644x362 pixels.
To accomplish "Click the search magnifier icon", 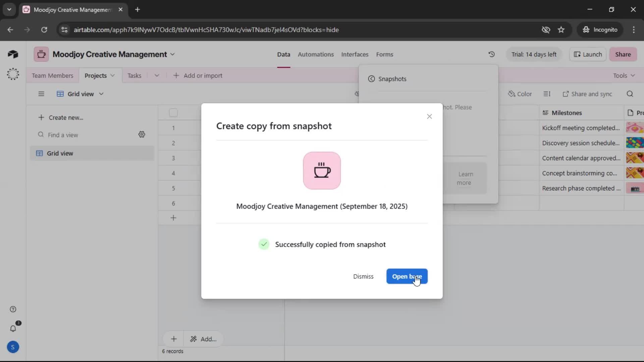I will [x=630, y=94].
